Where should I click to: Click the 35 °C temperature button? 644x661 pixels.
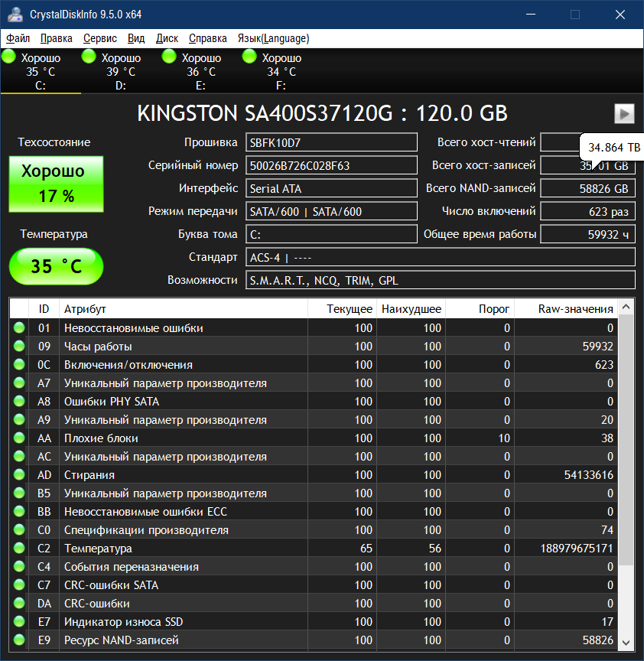(56, 266)
